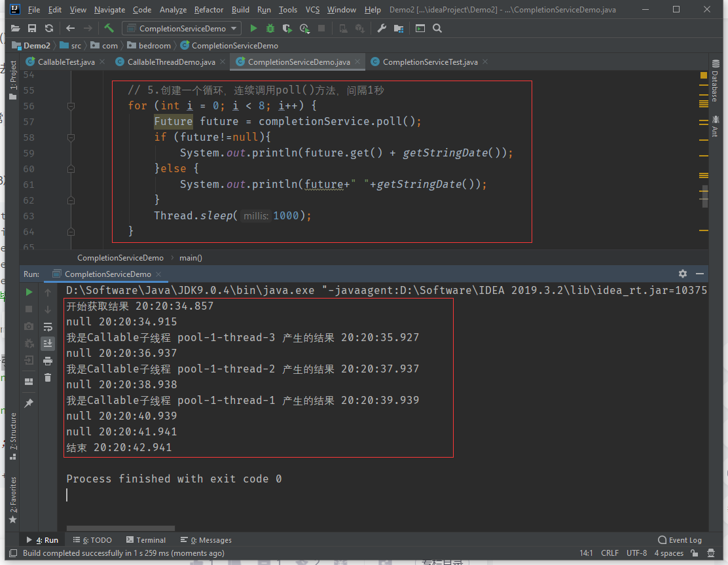Collapse the for loop fold marker at line 56

click(x=71, y=106)
